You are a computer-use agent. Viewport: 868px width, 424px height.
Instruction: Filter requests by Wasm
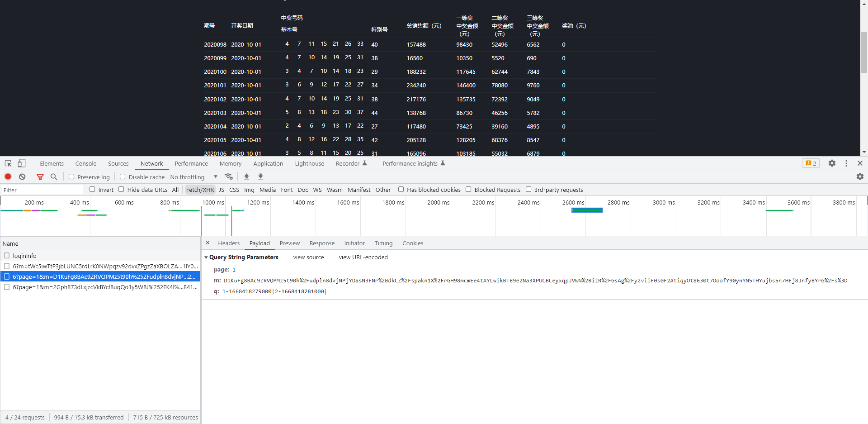[x=335, y=190]
